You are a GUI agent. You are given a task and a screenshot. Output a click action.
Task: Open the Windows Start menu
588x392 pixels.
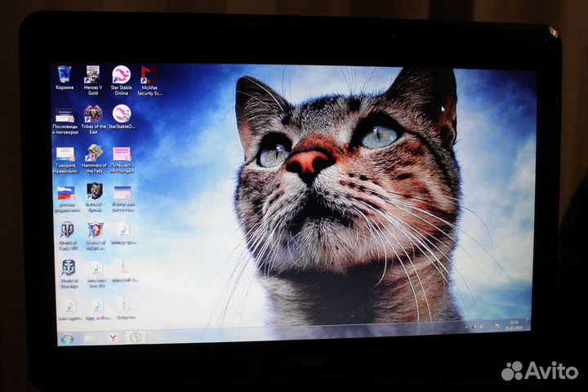[67, 338]
